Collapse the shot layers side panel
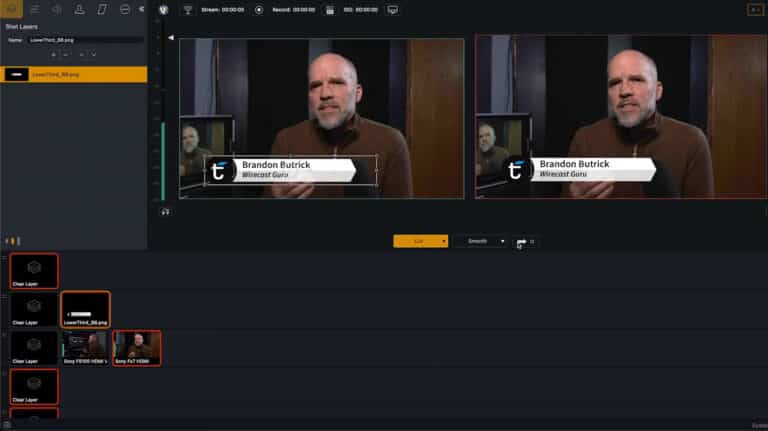Viewport: 768px width, 431px height. (142, 9)
